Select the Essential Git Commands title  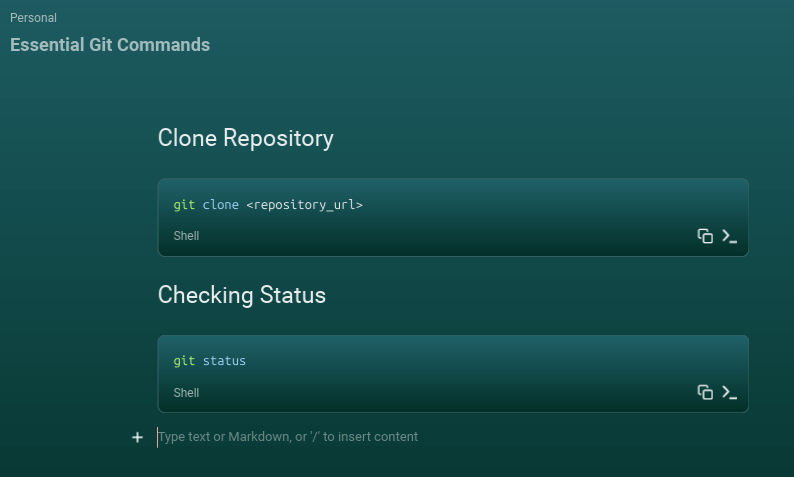click(110, 45)
